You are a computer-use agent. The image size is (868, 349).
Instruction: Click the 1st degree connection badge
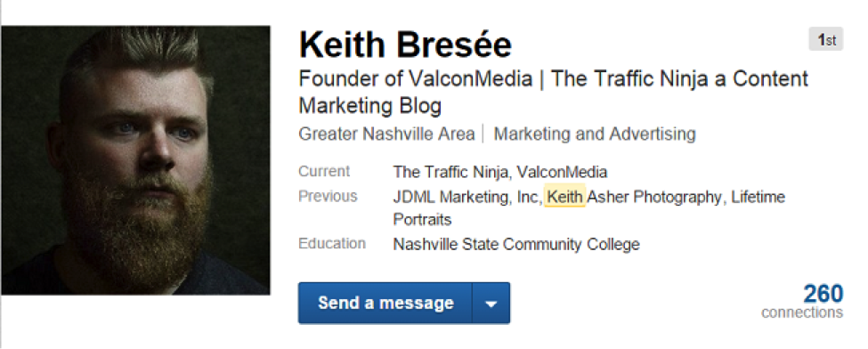826,39
